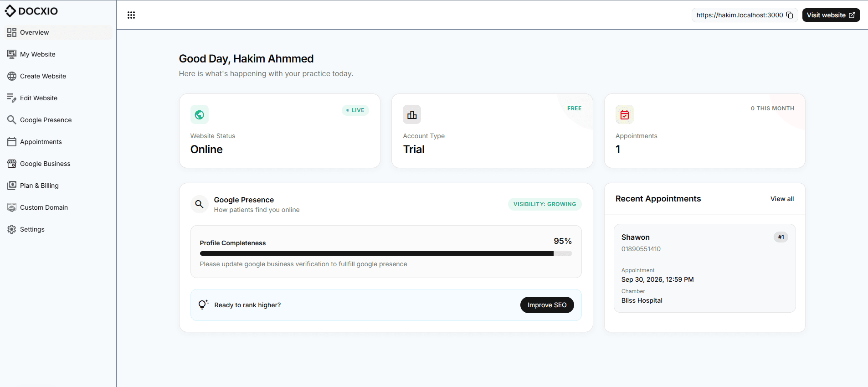Click the Custom Domain icon
The width and height of the screenshot is (868, 387).
click(x=12, y=207)
